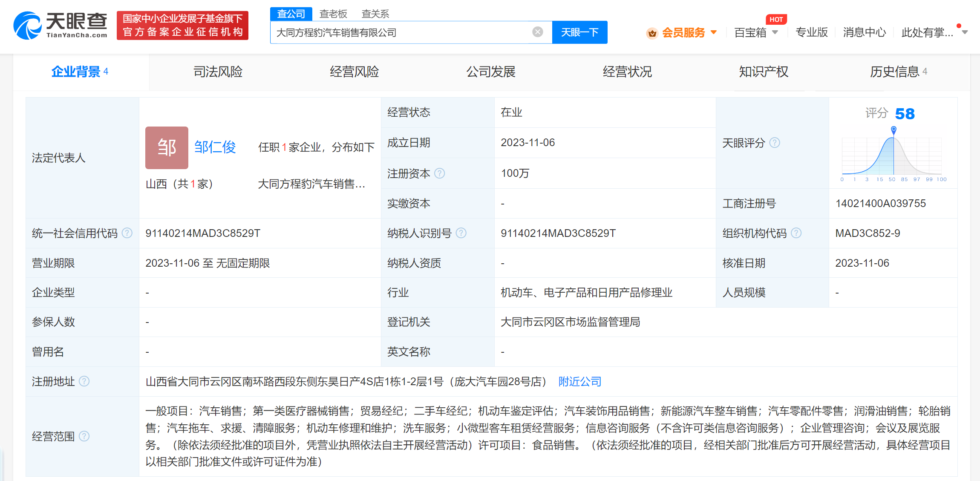The width and height of the screenshot is (980, 481).
Task: Open the 附近公司 link
Action: pos(579,381)
